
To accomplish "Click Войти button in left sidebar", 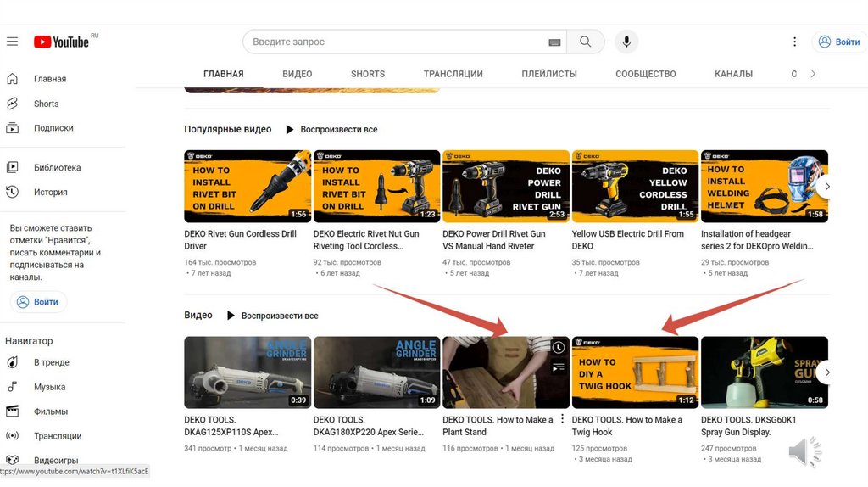I will point(38,302).
